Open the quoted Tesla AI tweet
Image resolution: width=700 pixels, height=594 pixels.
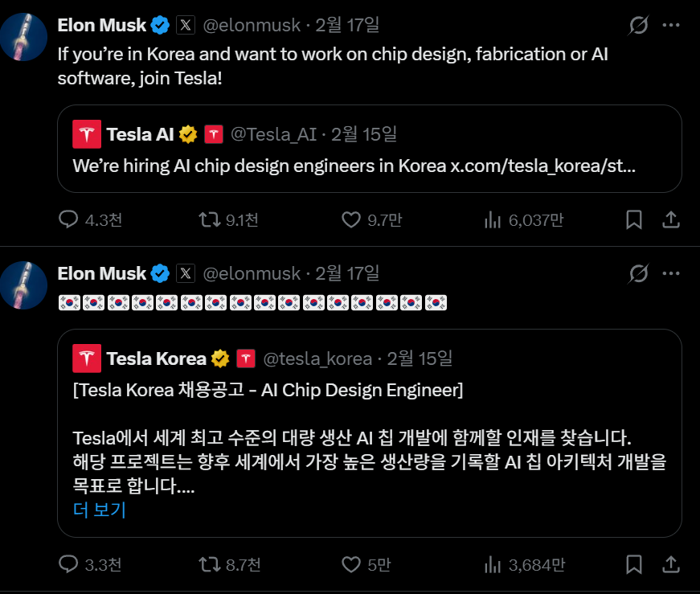(370, 166)
